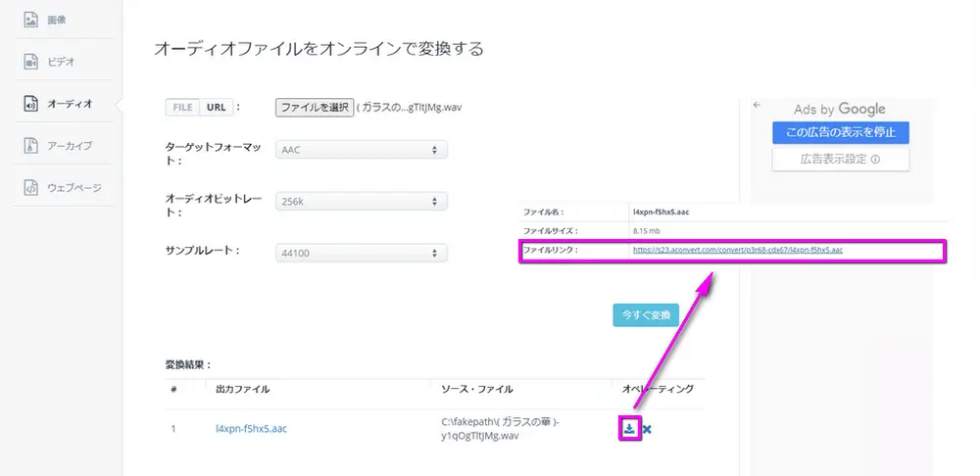Expand the audio bitrate dropdown showing 256k
This screenshot has width=980, height=476.
click(361, 201)
